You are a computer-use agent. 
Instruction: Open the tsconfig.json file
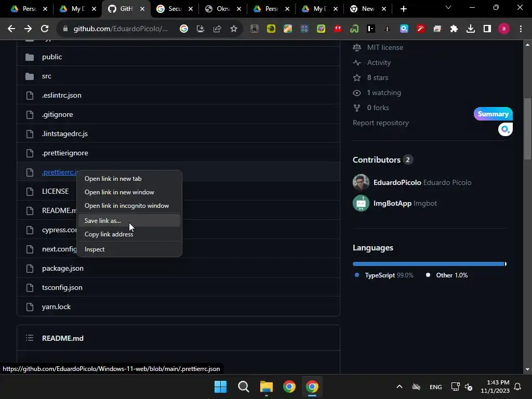point(62,287)
